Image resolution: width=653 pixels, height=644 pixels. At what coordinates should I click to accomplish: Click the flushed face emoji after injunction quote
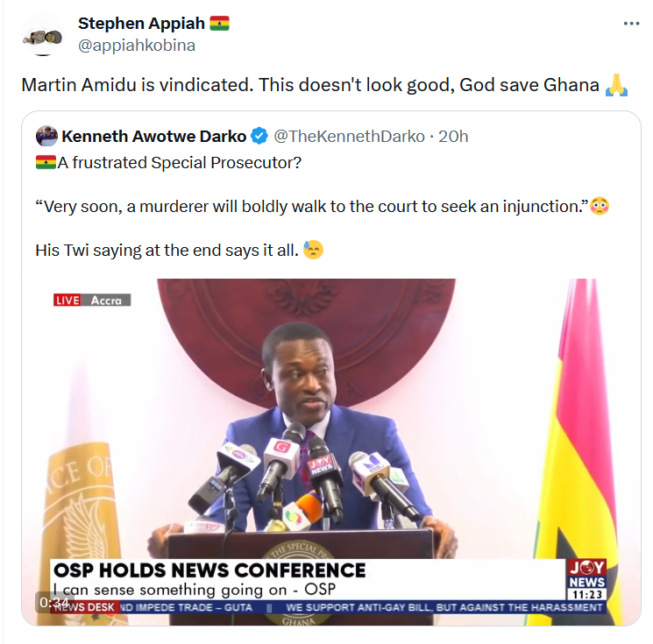[x=600, y=206]
